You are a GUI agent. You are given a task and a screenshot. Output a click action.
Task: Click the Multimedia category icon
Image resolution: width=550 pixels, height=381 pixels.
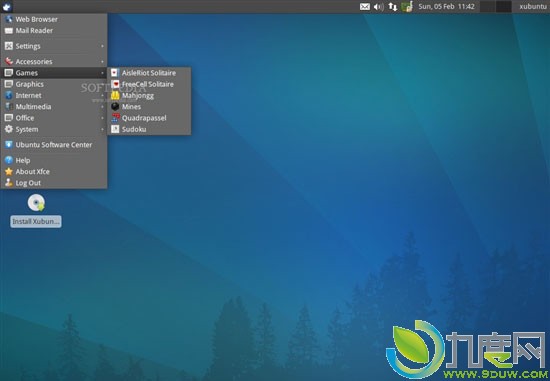(9, 107)
